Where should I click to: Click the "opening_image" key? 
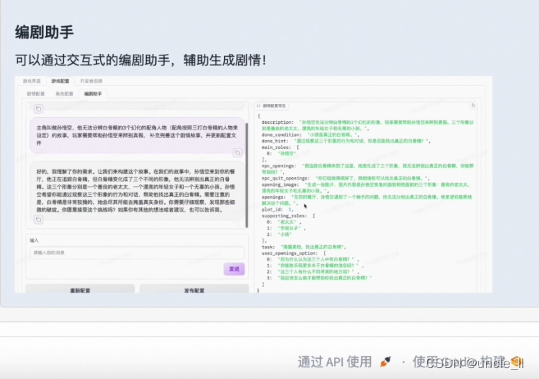pos(280,185)
